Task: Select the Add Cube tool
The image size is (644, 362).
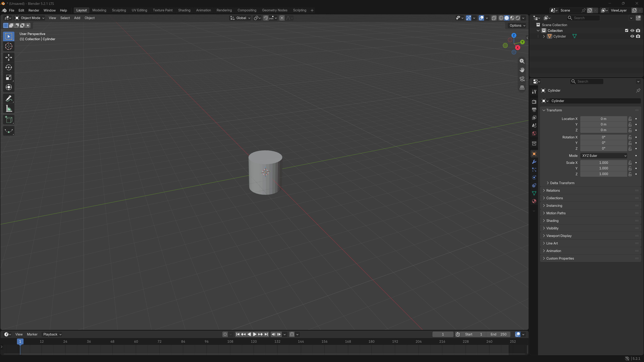Action: click(x=9, y=120)
